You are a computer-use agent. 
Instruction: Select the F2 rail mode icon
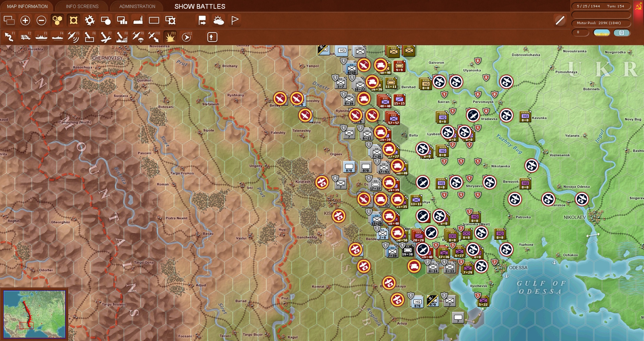(x=25, y=37)
